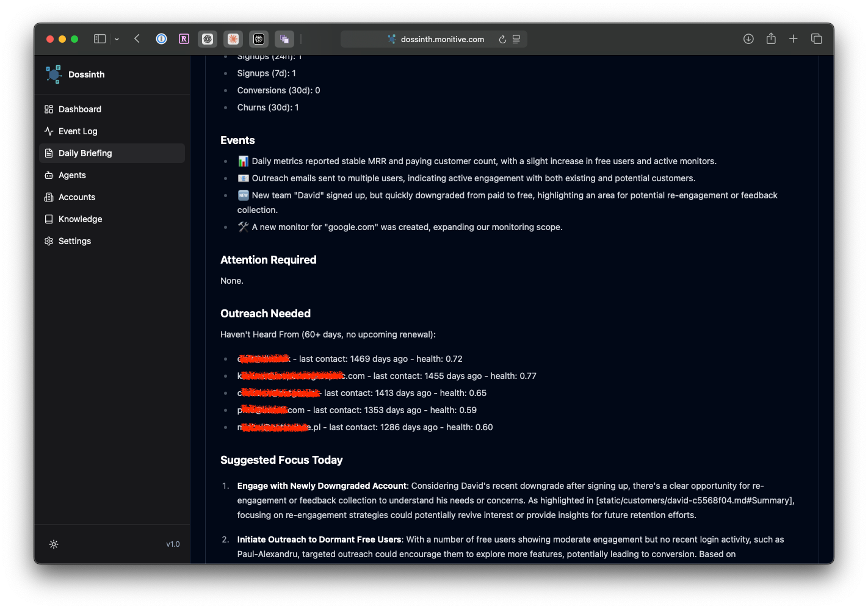Open the Event Log page
The image size is (868, 609).
tap(78, 131)
